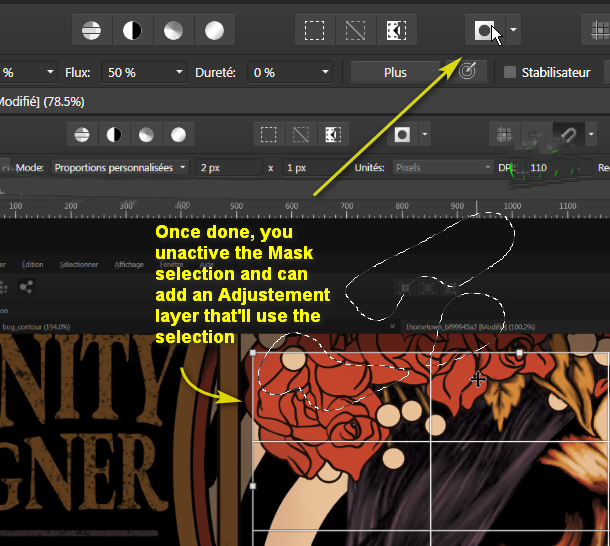Open the Sélectionner menu
The image size is (610, 546).
click(79, 265)
